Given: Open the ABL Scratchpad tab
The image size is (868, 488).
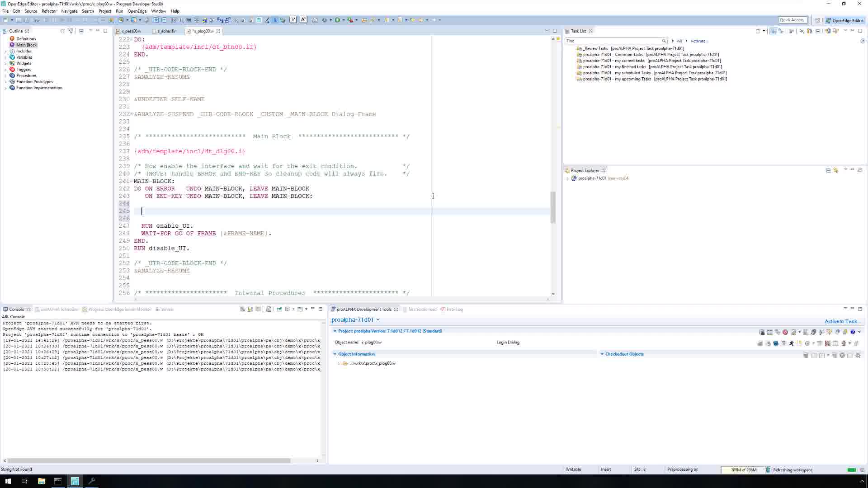Looking at the screenshot, I should [420, 310].
